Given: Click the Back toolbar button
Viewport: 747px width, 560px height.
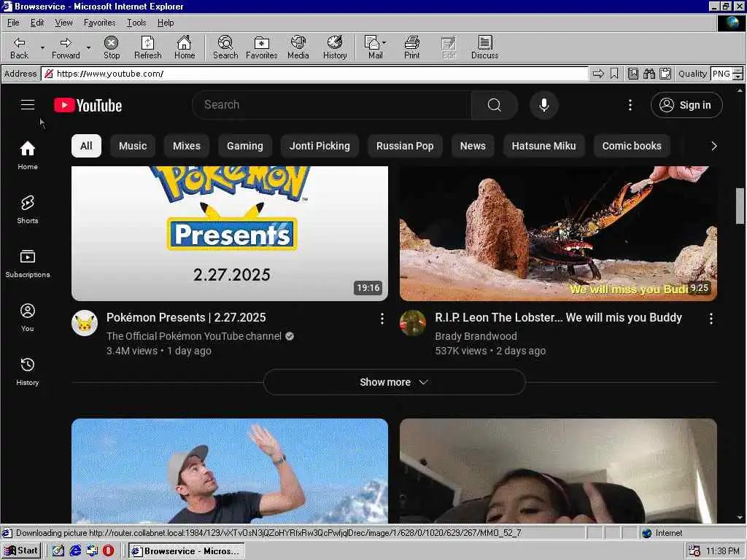Looking at the screenshot, I should pyautogui.click(x=19, y=47).
